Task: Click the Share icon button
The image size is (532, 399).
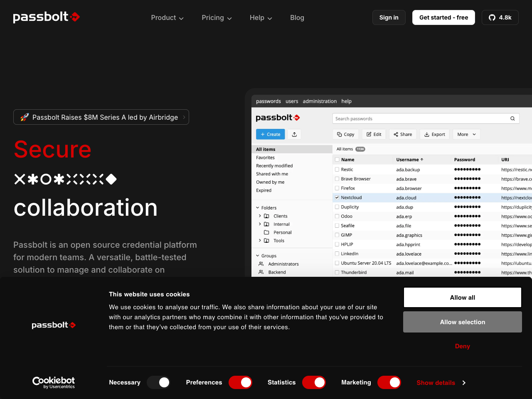Action: (403, 134)
